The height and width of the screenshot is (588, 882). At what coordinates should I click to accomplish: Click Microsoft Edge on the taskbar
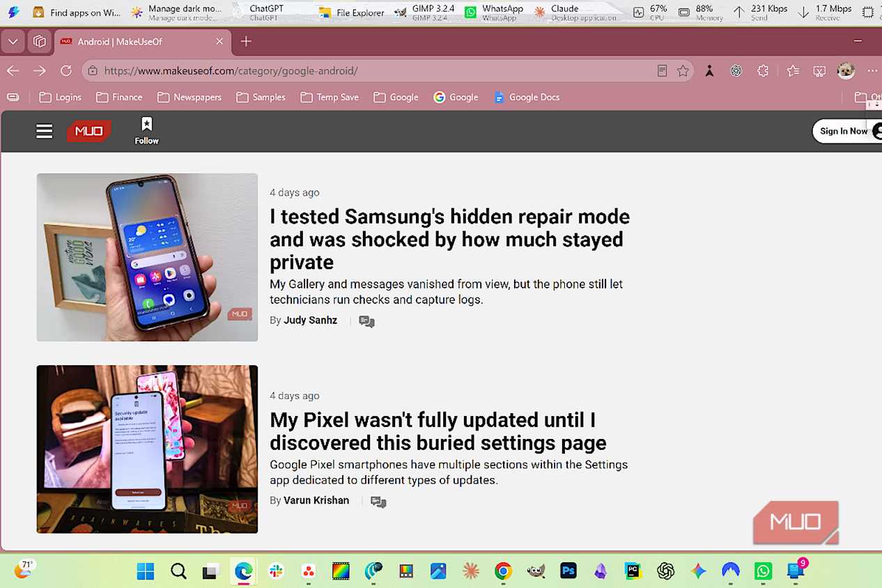243,571
